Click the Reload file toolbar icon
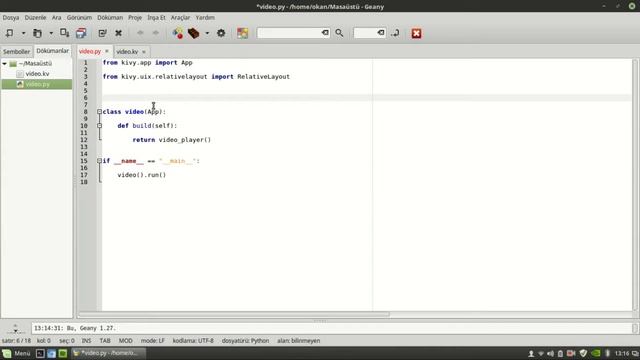640x360 pixels. [x=102, y=33]
